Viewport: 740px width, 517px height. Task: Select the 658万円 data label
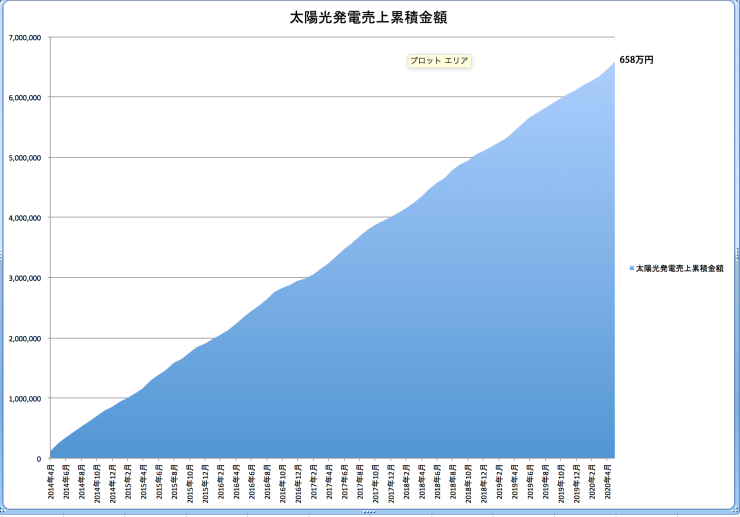pos(636,60)
